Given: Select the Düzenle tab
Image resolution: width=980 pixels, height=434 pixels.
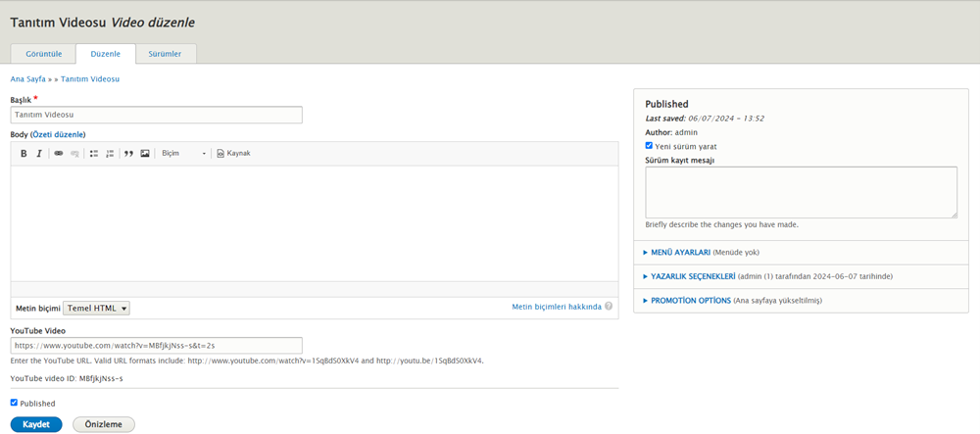Looking at the screenshot, I should [106, 54].
